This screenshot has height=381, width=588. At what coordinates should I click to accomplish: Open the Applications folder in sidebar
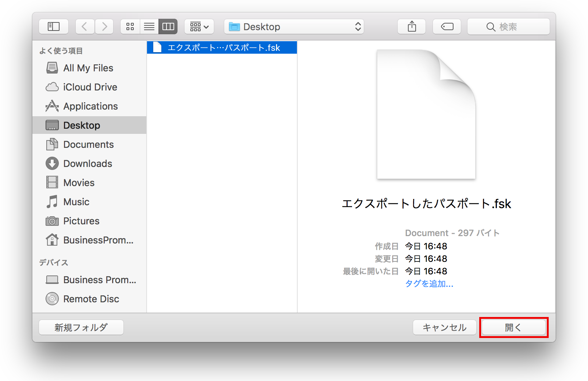click(x=90, y=106)
